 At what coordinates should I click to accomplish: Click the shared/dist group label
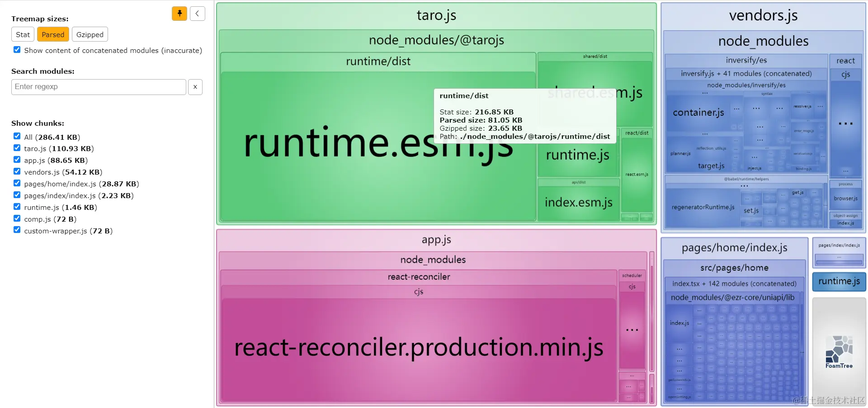click(x=595, y=57)
